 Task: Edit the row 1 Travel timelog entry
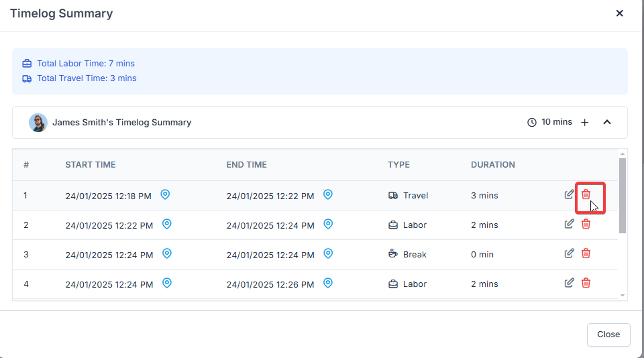[x=569, y=194]
